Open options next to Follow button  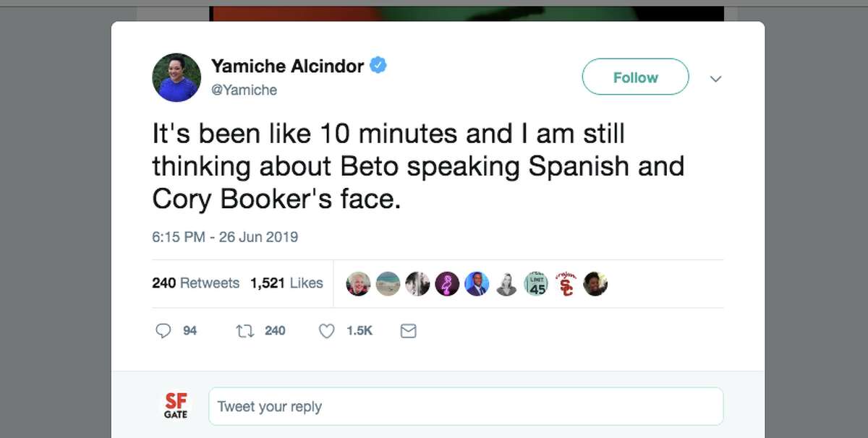[715, 78]
